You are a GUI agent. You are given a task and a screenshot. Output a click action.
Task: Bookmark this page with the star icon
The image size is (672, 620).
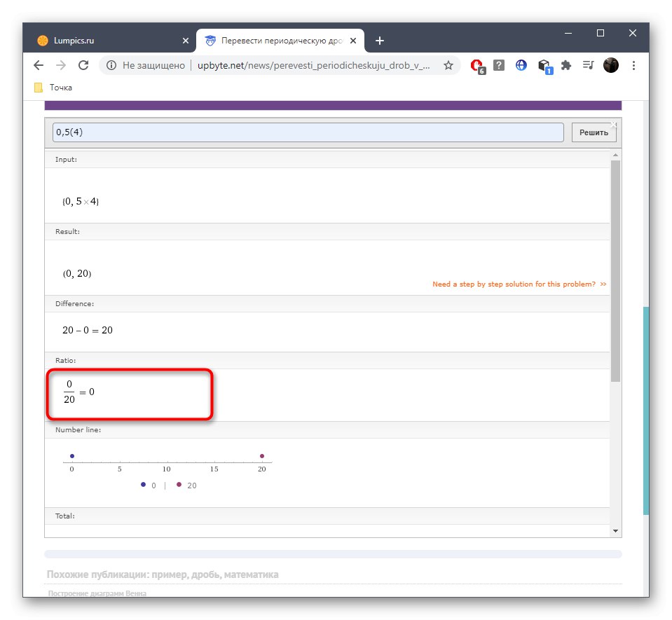(x=448, y=65)
